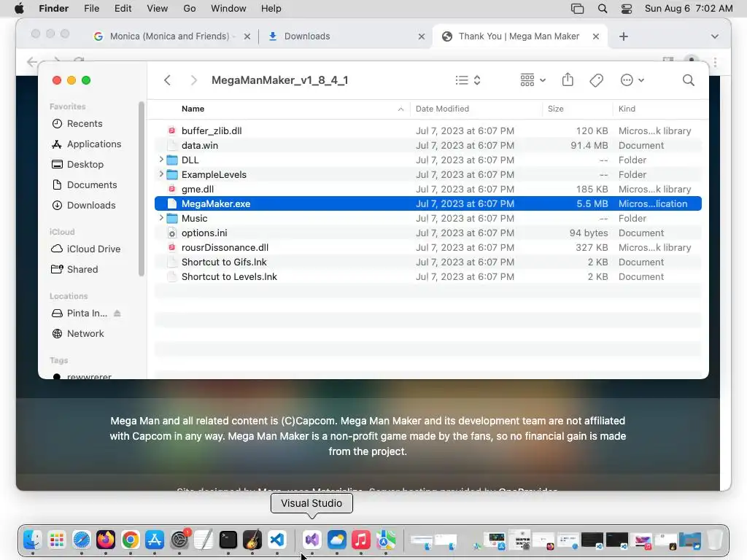This screenshot has width=747, height=560.
Task: Open Terminal from the Dock
Action: [x=228, y=540]
